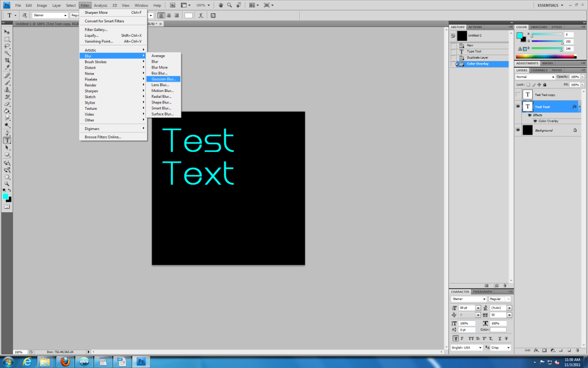
Task: Open Photoshop from the Windows taskbar
Action: (141, 362)
